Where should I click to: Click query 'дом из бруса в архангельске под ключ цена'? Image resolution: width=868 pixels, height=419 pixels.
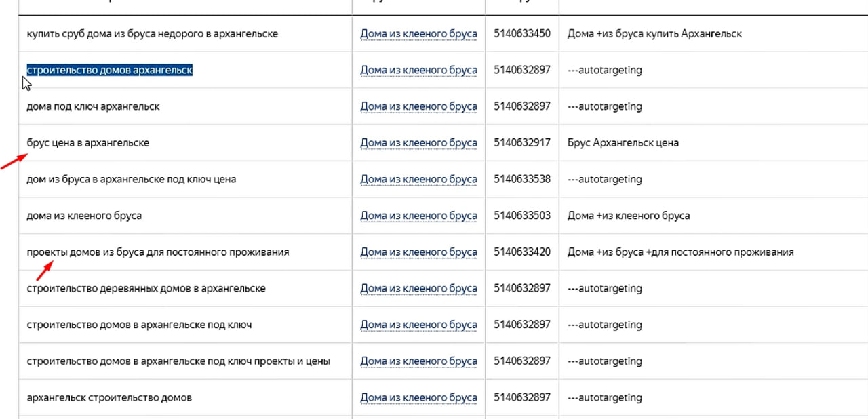pos(132,180)
